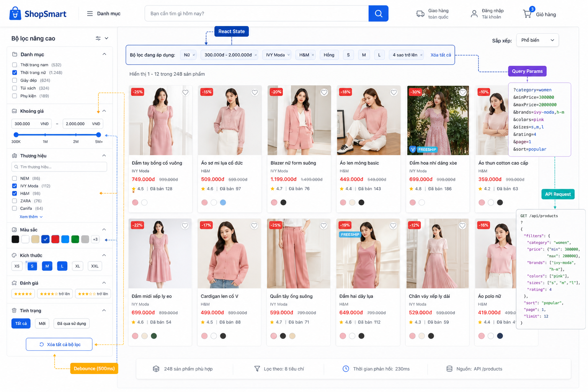The width and height of the screenshot is (588, 392).
Task: Favorite Blazer nữ form suông heart
Action: coord(324,92)
